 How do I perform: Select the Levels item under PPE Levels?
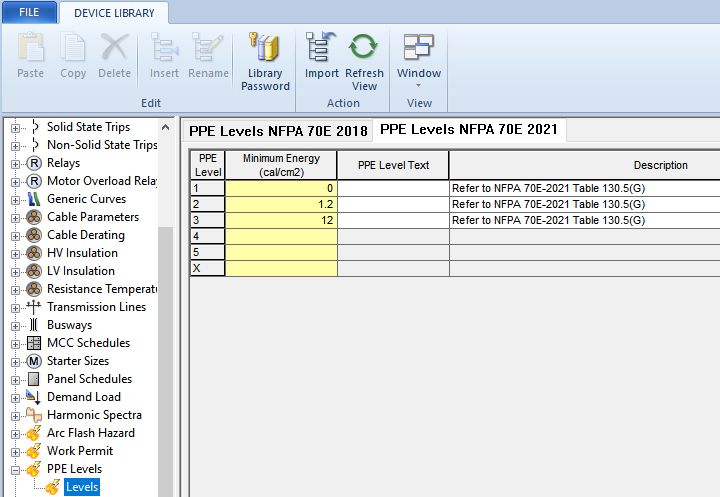coord(81,487)
